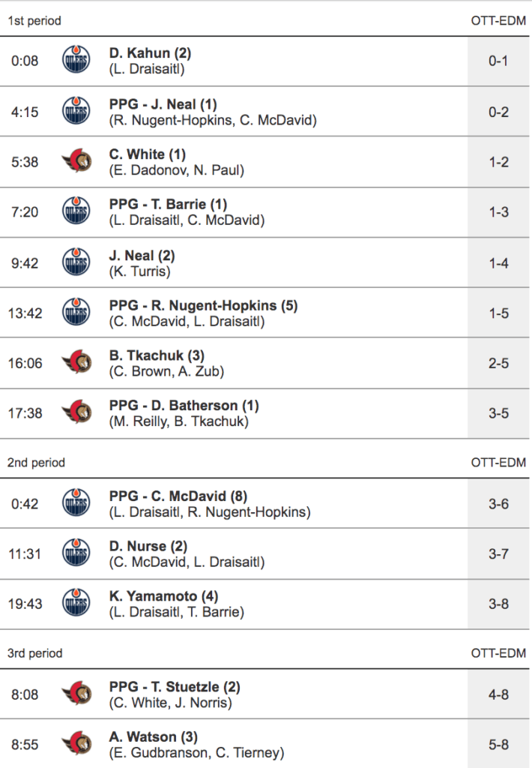Open D. Kahun (2) scorer name

coord(151,53)
